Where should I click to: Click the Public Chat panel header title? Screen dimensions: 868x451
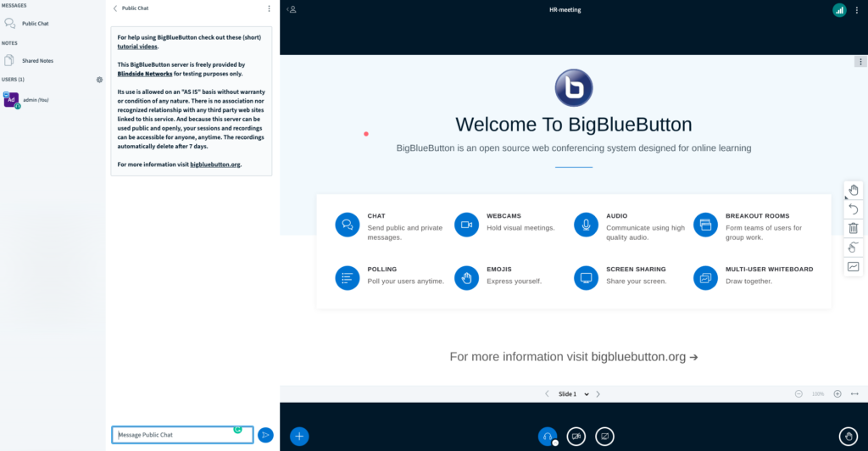(x=135, y=8)
